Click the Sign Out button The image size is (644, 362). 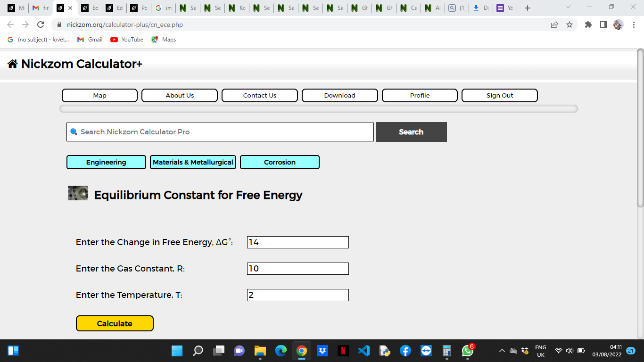pyautogui.click(x=500, y=95)
